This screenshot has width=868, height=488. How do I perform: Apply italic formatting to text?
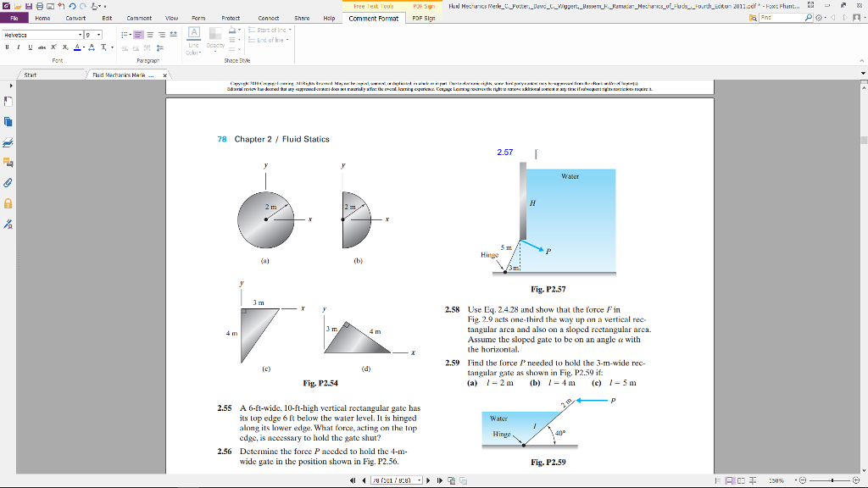coord(18,47)
